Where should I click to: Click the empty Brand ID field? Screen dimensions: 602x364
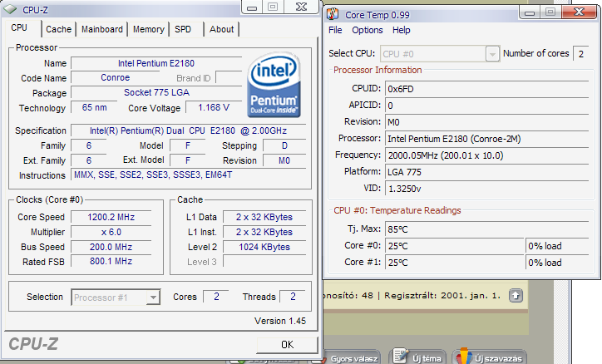(229, 78)
